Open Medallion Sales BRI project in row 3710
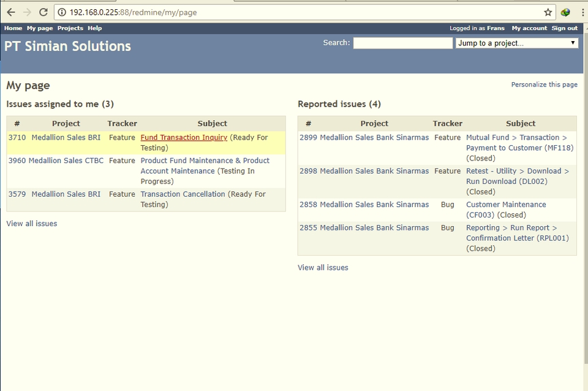This screenshot has height=391, width=588. tap(66, 137)
